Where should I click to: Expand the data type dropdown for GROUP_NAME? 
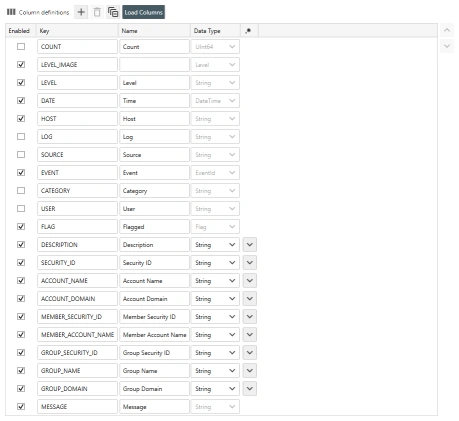coord(215,371)
